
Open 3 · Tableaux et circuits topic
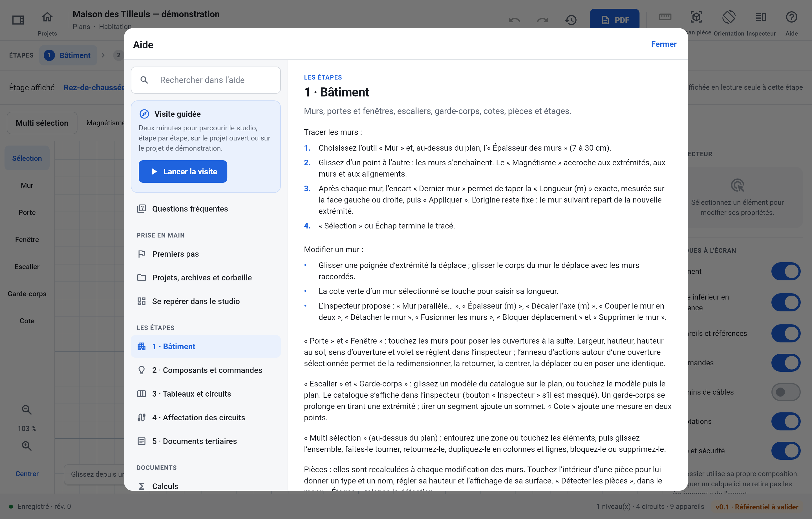206,394
